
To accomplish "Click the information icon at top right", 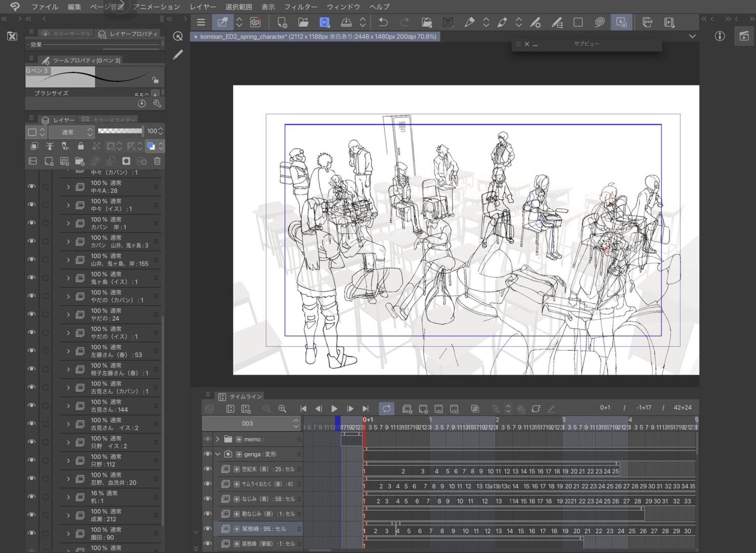I will [720, 36].
